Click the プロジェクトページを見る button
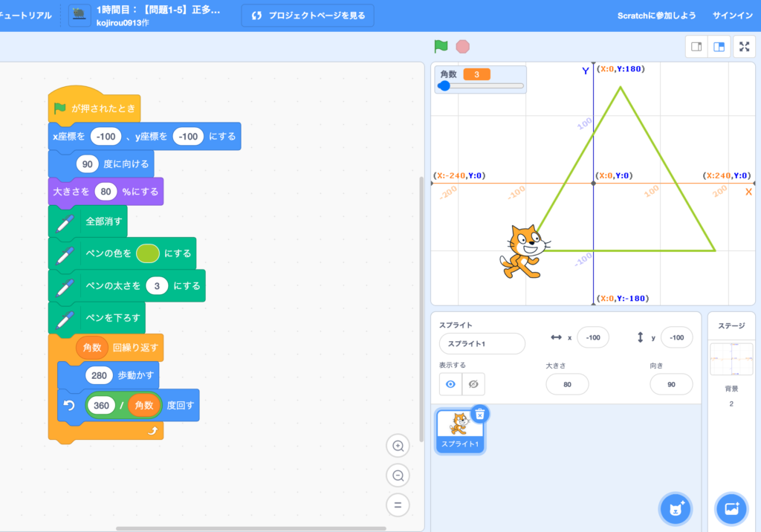Viewport: 761px width, 532px height. pyautogui.click(x=307, y=14)
